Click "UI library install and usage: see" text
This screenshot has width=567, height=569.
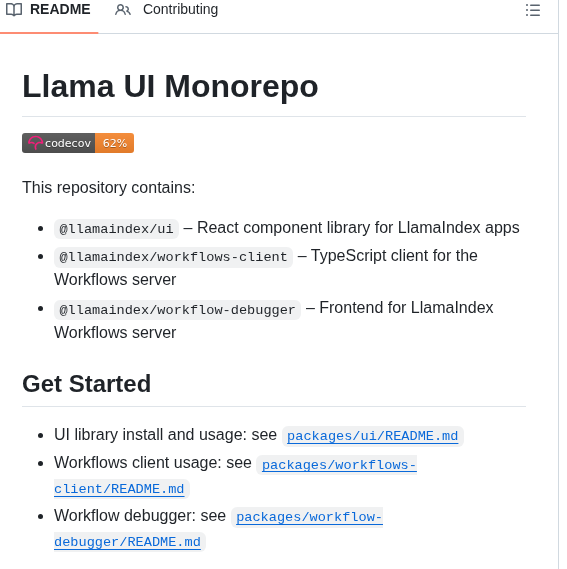click(x=165, y=435)
